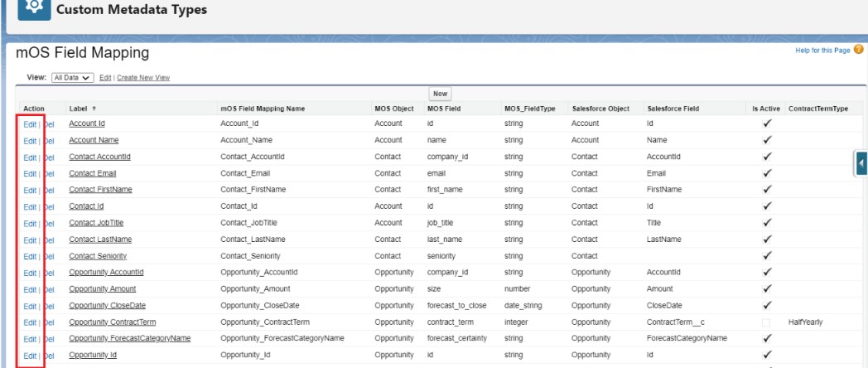The image size is (868, 368).
Task: Click the Create New View link
Action: (x=143, y=78)
